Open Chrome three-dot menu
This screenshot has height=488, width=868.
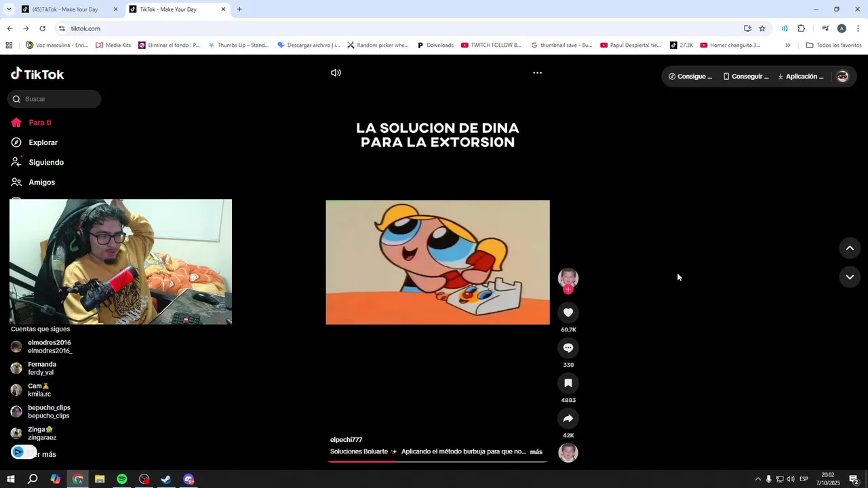coord(858,28)
